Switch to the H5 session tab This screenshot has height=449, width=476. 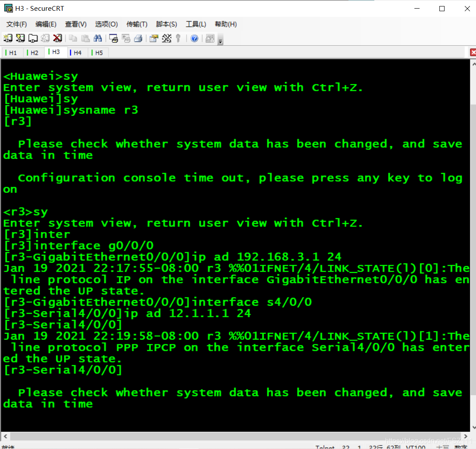(97, 53)
